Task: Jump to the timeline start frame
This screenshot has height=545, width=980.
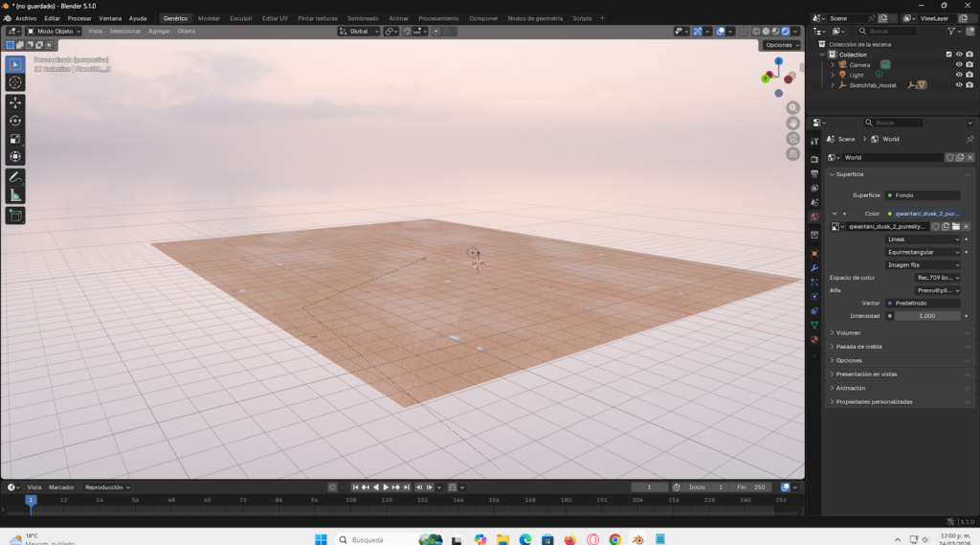Action: [356, 488]
